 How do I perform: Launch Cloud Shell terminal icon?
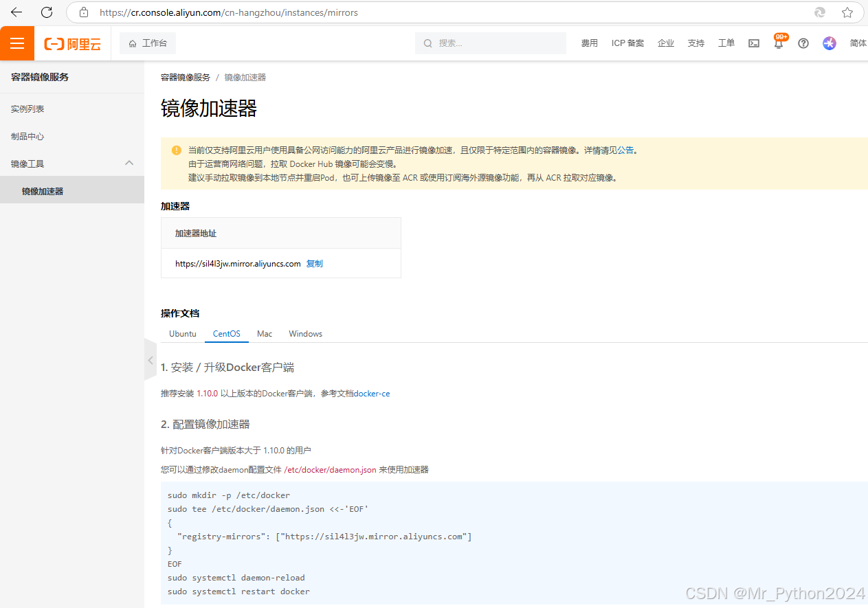click(754, 43)
